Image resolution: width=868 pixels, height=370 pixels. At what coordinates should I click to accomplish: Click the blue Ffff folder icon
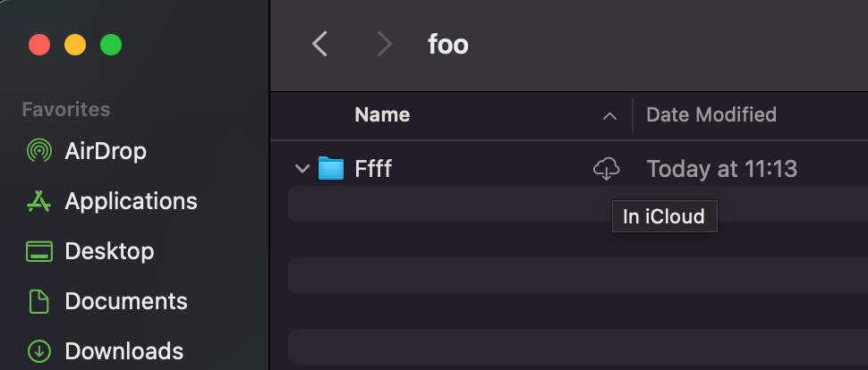tap(331, 168)
